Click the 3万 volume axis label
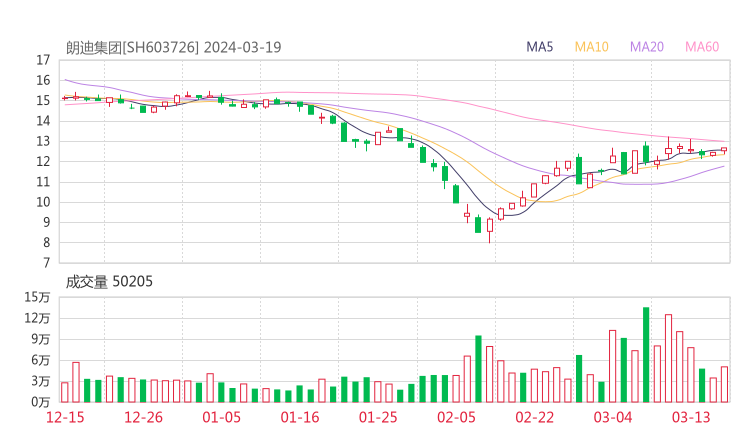740x440 pixels. [41, 381]
